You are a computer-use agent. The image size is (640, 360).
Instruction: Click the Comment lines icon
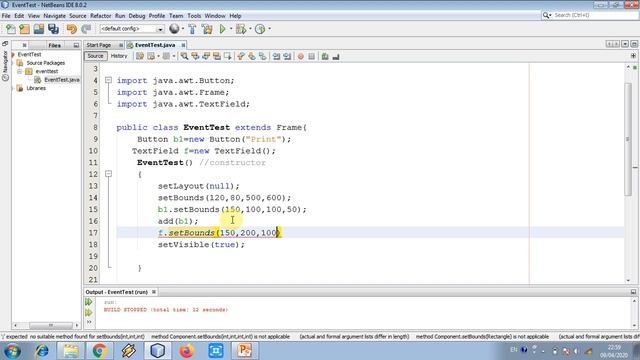325,56
